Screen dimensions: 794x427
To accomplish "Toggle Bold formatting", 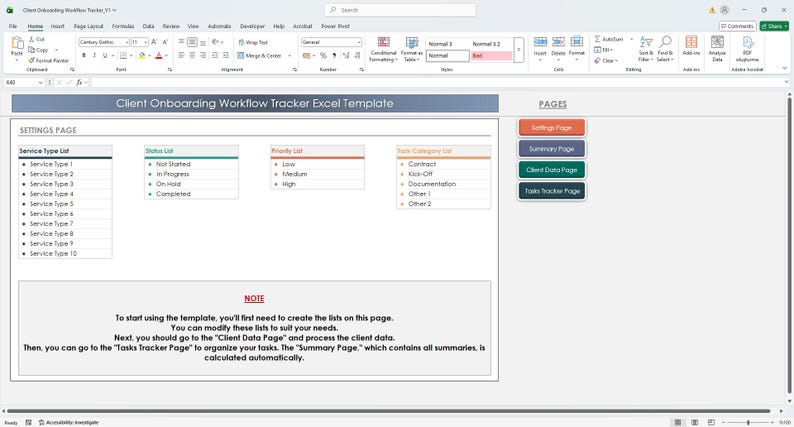I will pos(84,56).
